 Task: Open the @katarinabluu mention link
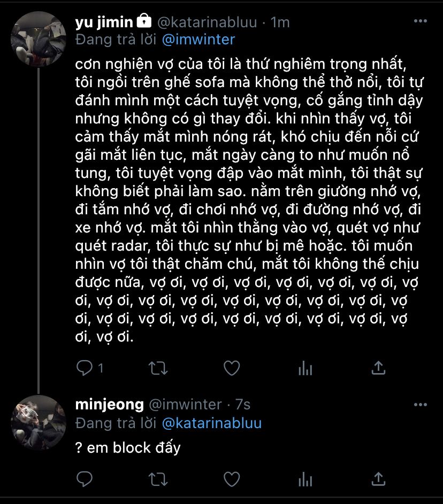click(212, 423)
